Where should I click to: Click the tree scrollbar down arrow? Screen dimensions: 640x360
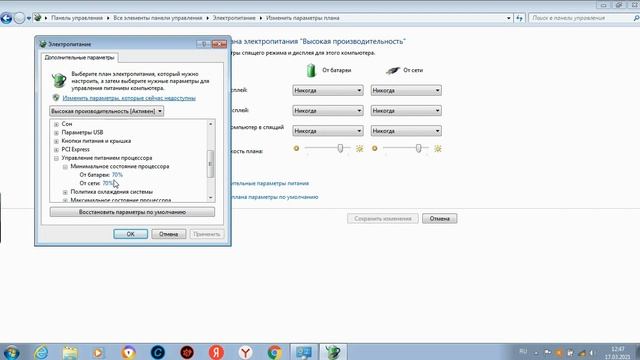[211, 198]
